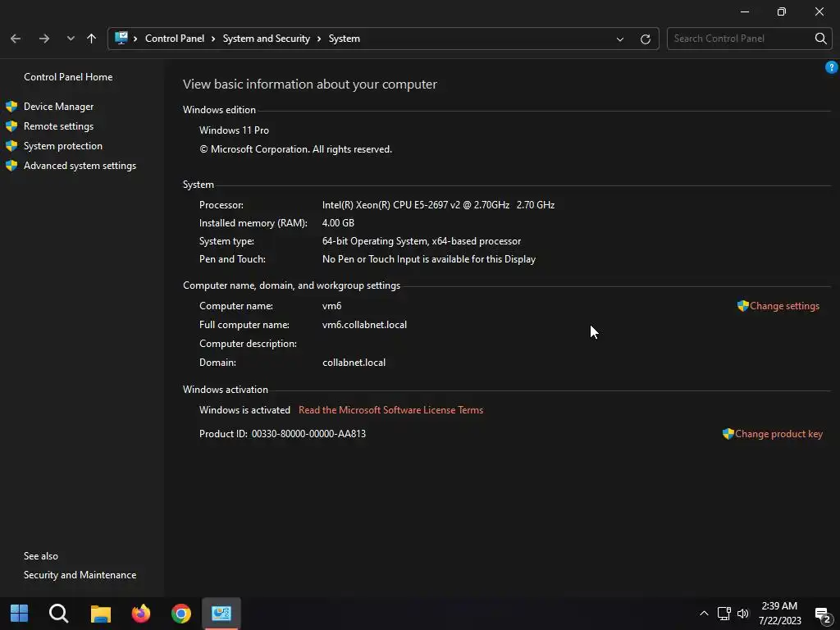Select System and Security breadcrumb
This screenshot has width=840, height=630.
pos(267,39)
